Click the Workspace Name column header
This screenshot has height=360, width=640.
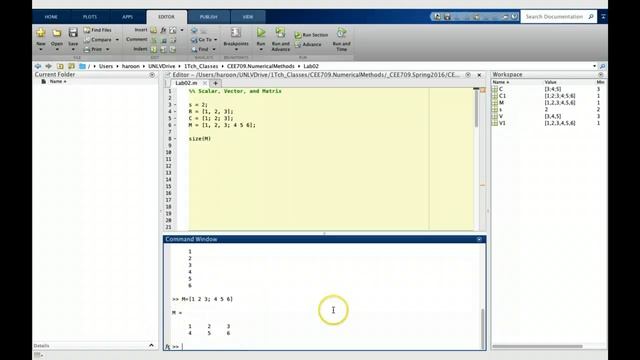(500, 82)
